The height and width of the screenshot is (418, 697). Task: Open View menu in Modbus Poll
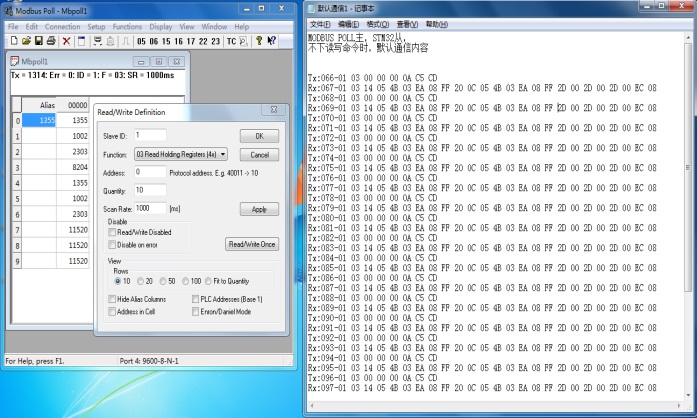(187, 27)
